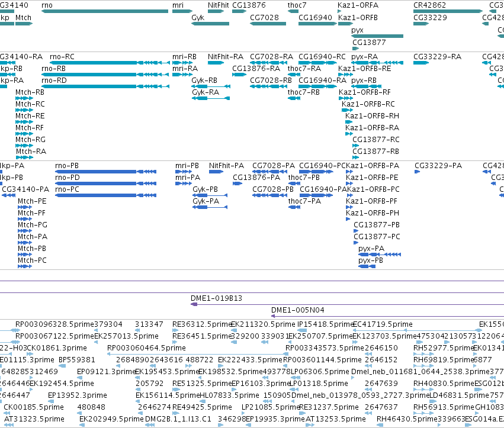Open transcript rno-RC
The height and width of the screenshot is (428, 504).
tap(62, 57)
